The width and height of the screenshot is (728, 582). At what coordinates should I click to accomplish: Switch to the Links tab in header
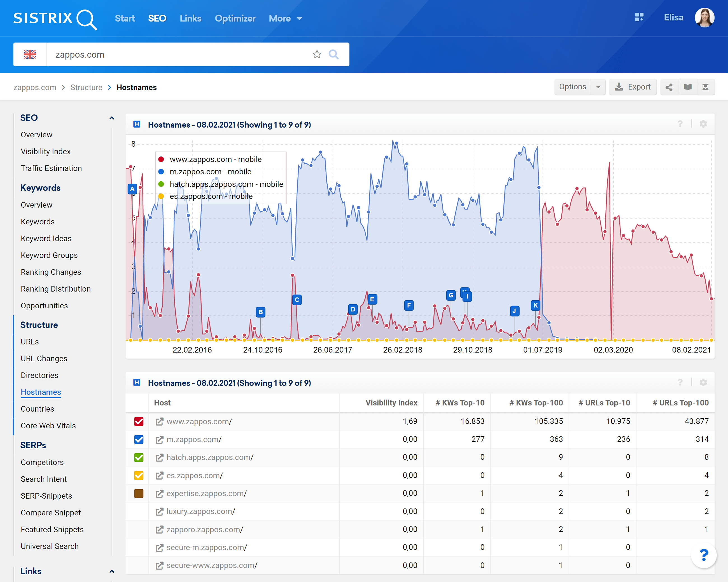click(190, 18)
